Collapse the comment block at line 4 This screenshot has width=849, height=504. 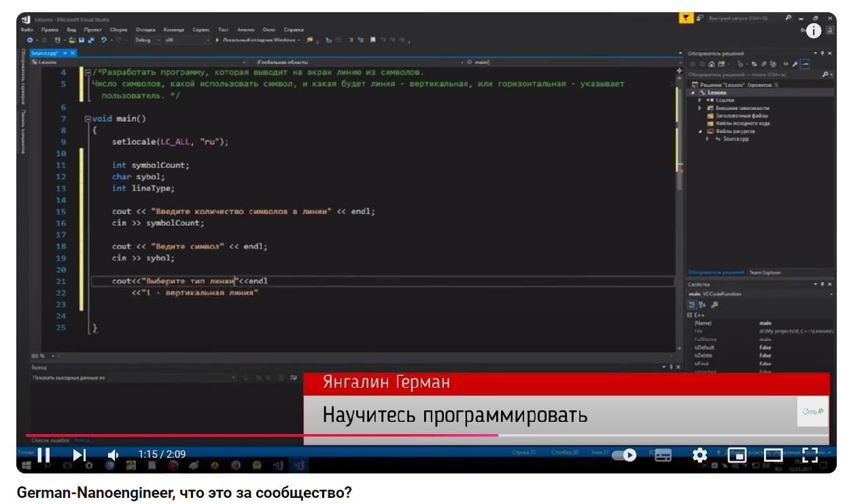coord(87,72)
